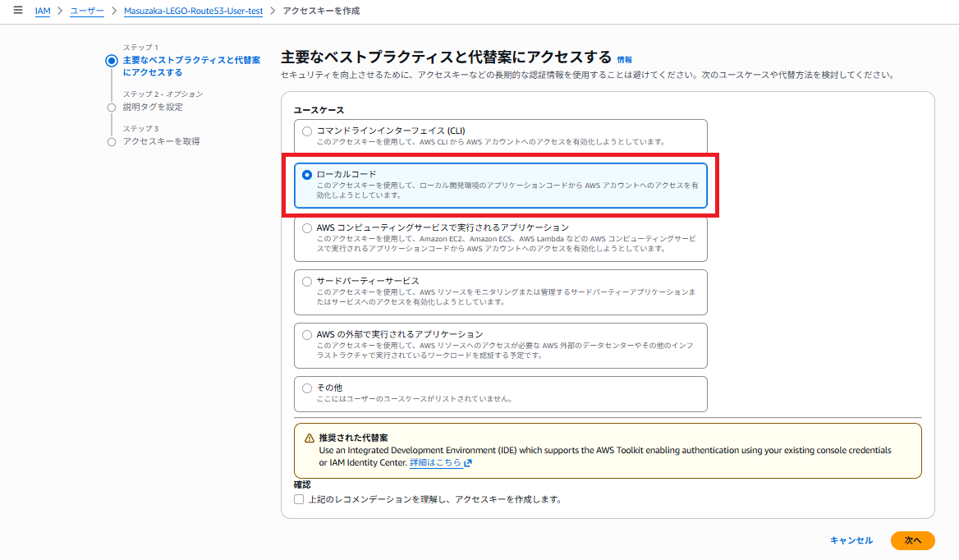
Task: Select step 3 アクセスキーを取得 in sidebar
Action: [x=153, y=140]
